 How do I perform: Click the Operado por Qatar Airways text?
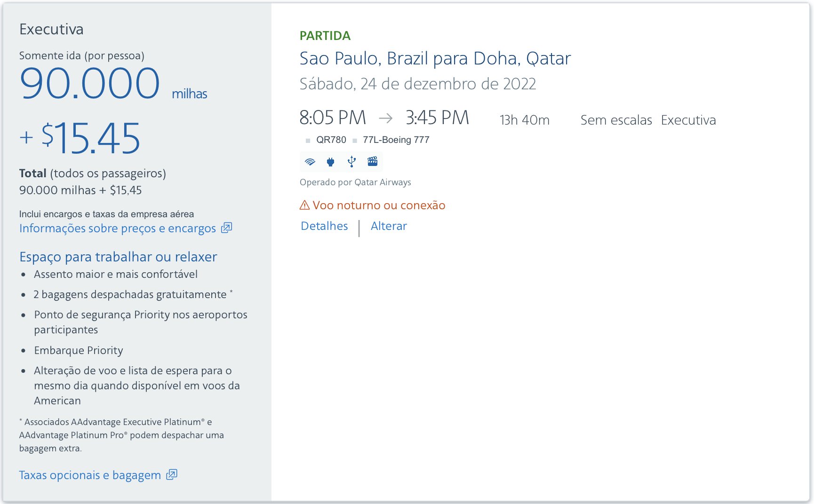[355, 182]
